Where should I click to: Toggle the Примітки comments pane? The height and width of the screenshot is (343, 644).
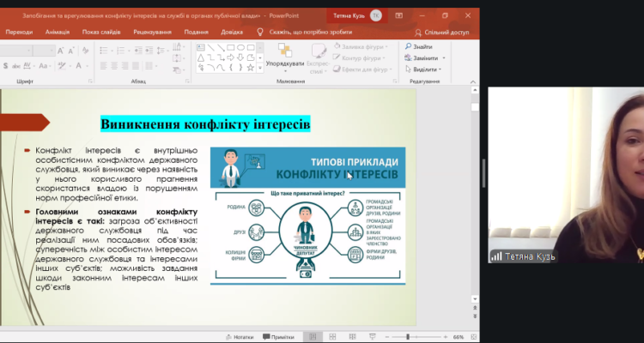tap(278, 337)
